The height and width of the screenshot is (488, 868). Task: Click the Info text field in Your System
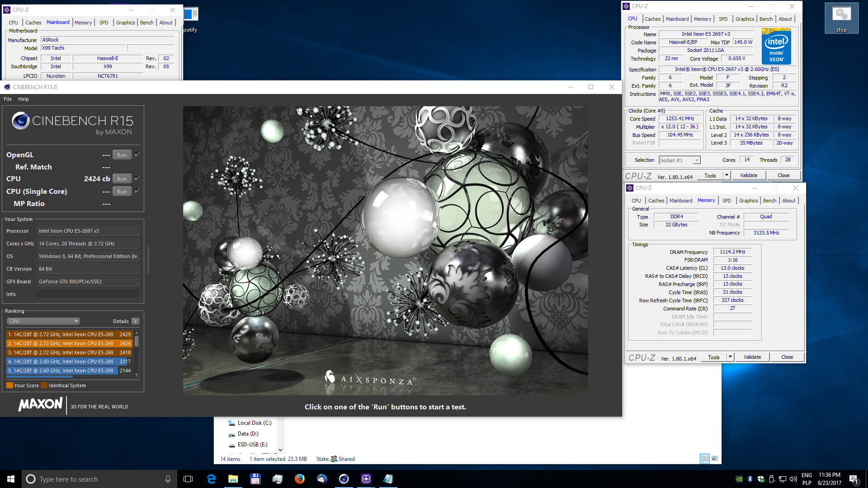coord(88,294)
